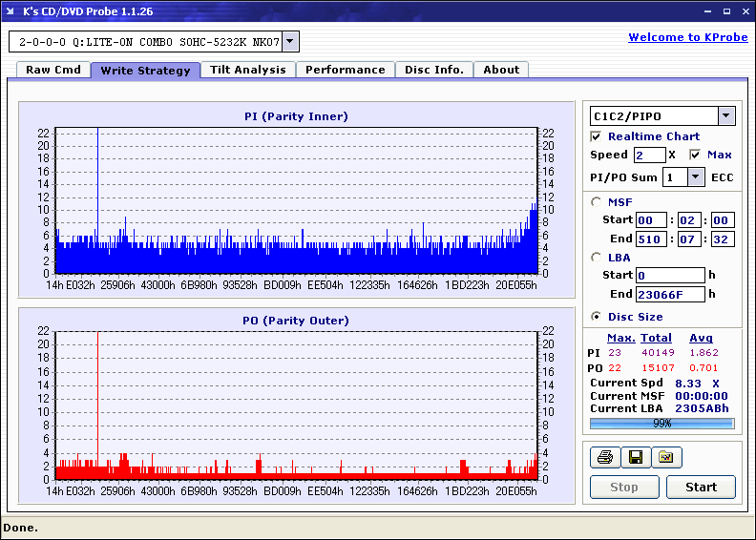Viewport: 756px width, 540px height.
Task: Toggle the Realtime Chart checkbox
Action: tap(597, 136)
